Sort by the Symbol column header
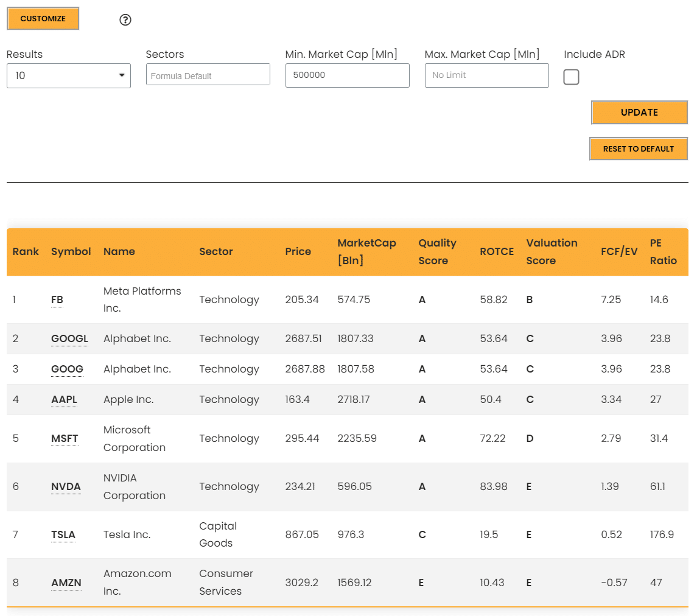Image resolution: width=697 pixels, height=616 pixels. pos(71,251)
